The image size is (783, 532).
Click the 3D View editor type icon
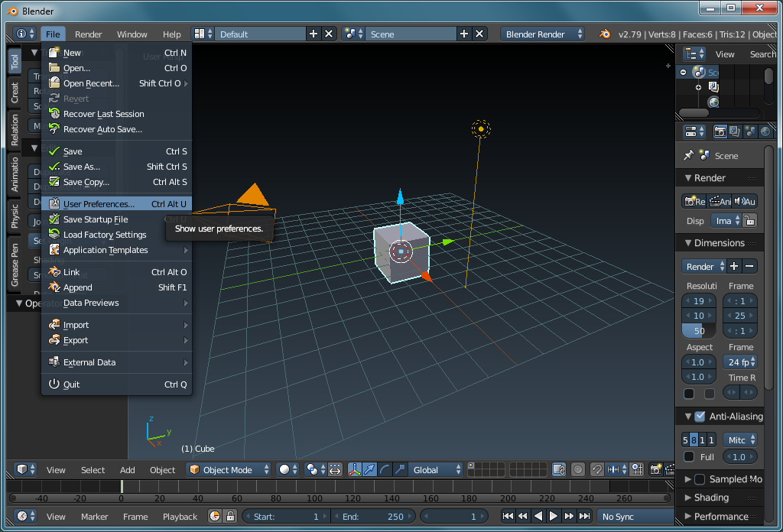click(25, 469)
